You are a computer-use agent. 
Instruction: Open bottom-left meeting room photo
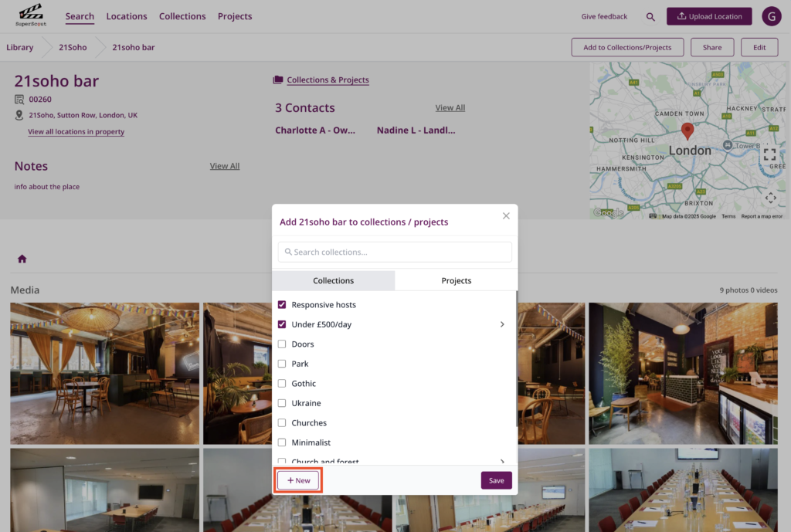click(105, 490)
